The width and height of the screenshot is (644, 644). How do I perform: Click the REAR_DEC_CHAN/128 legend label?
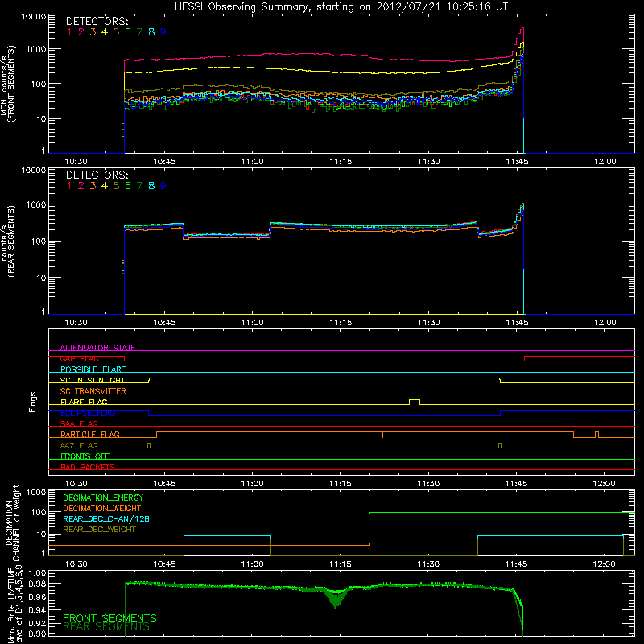pyautogui.click(x=106, y=518)
